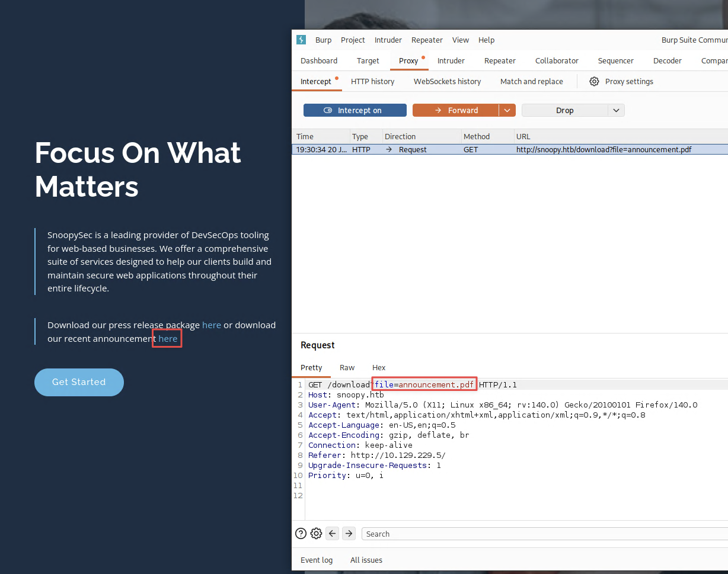
Task: Go to next search match arrow
Action: (349, 534)
